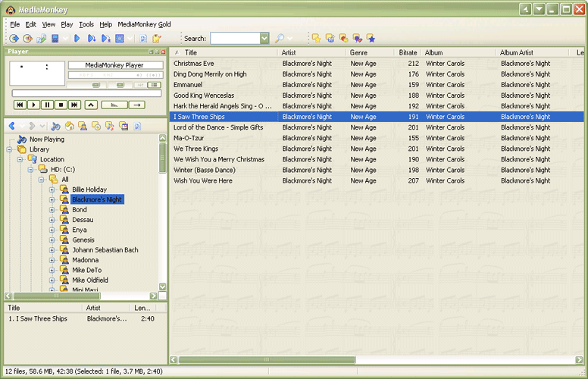Image resolution: width=588 pixels, height=379 pixels.
Task: Click the folder-with-red-marker icon in right toolbar
Action: point(343,38)
